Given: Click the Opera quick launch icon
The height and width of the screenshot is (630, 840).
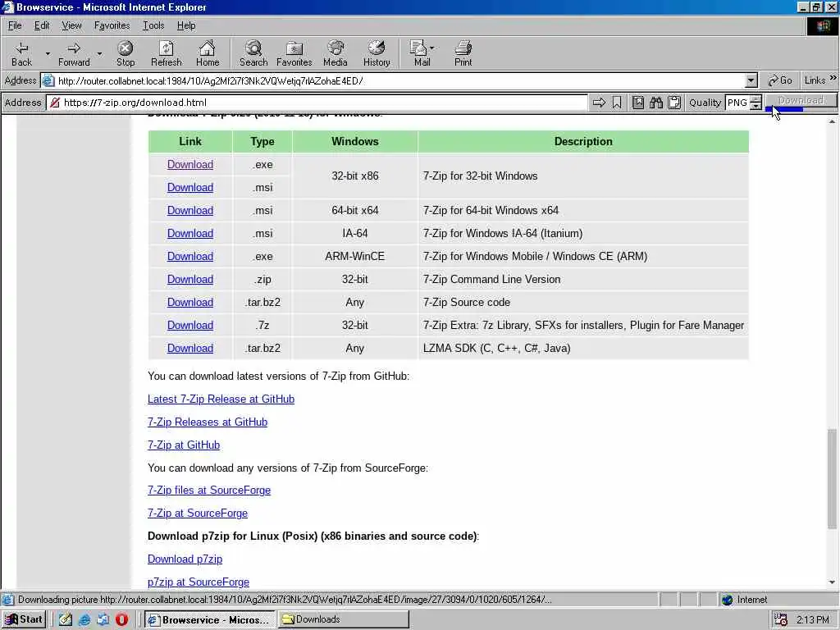Looking at the screenshot, I should pos(121,619).
